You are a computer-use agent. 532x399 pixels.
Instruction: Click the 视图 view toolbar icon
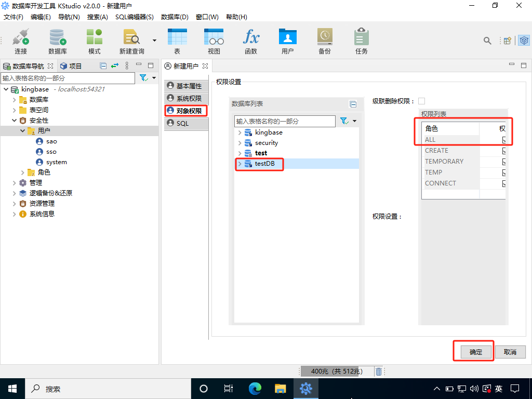[214, 37]
